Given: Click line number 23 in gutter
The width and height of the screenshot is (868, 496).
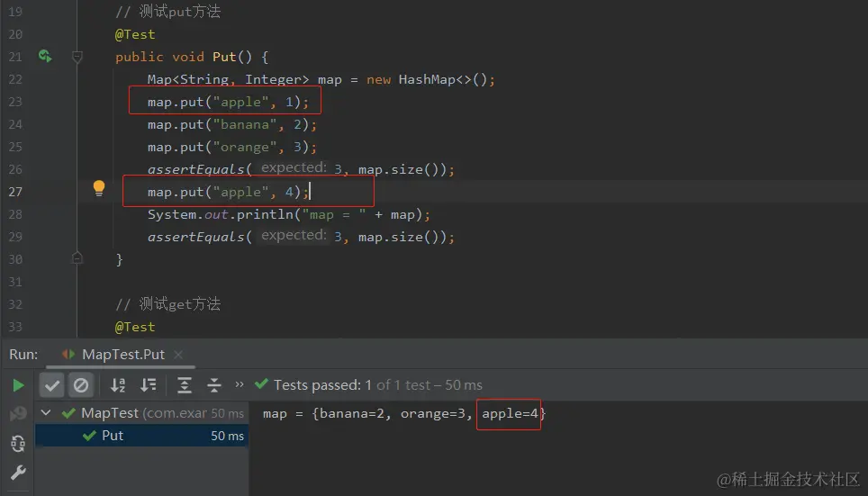Looking at the screenshot, I should 15,102.
